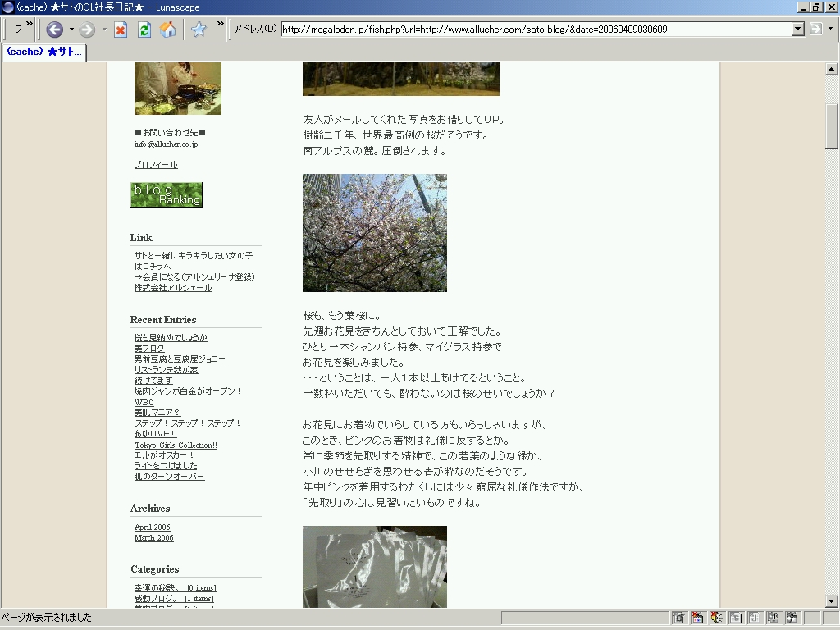Image resolution: width=840 pixels, height=630 pixels.
Task: Go to the home page icon
Action: tap(167, 30)
